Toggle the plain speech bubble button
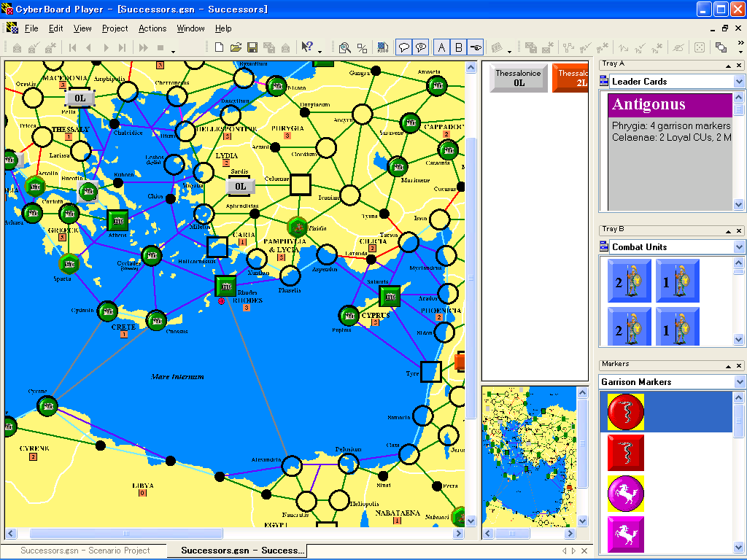Viewport: 747px width, 560px height. [x=404, y=47]
